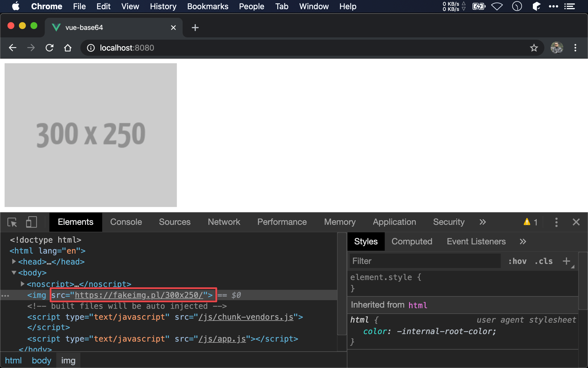
Task: Click the battery status icon in menu bar
Action: point(479,6)
